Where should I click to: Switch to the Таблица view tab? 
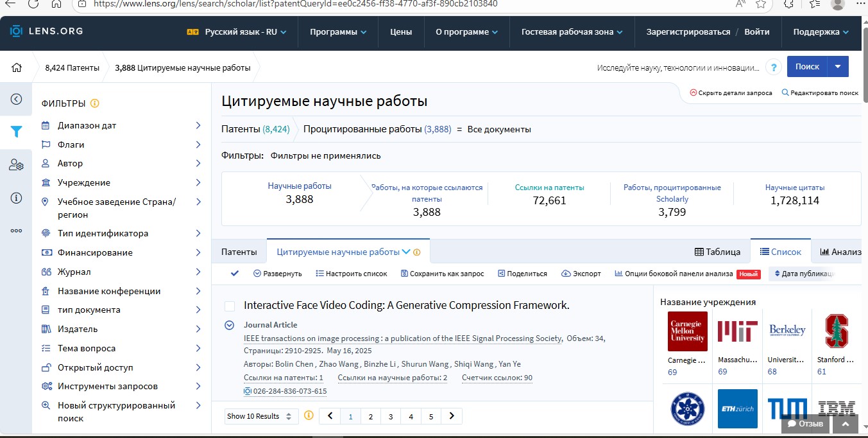coord(717,252)
